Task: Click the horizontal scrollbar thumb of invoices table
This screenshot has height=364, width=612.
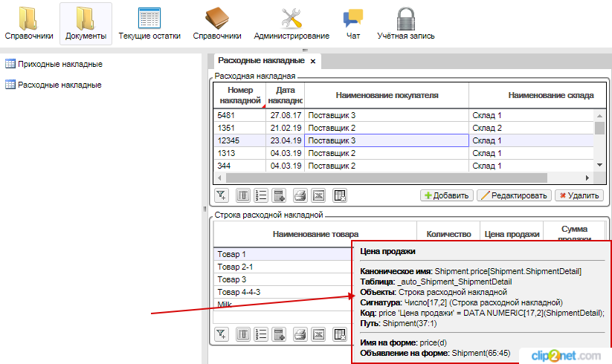Action: coord(387,178)
